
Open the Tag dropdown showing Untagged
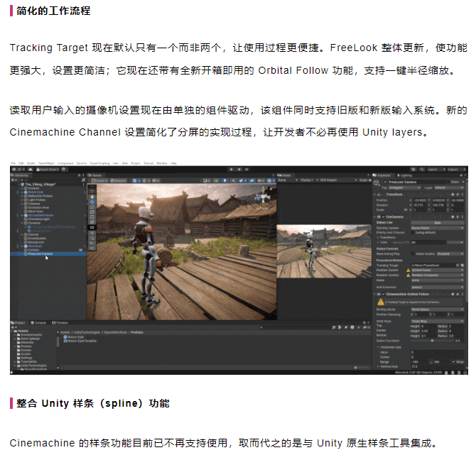tap(404, 188)
